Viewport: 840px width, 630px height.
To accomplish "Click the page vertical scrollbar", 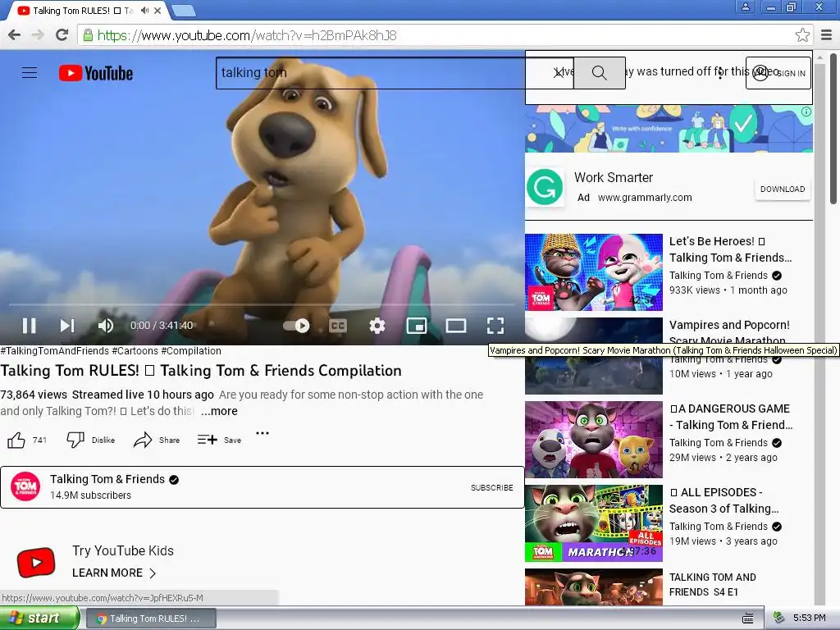I will point(833,129).
